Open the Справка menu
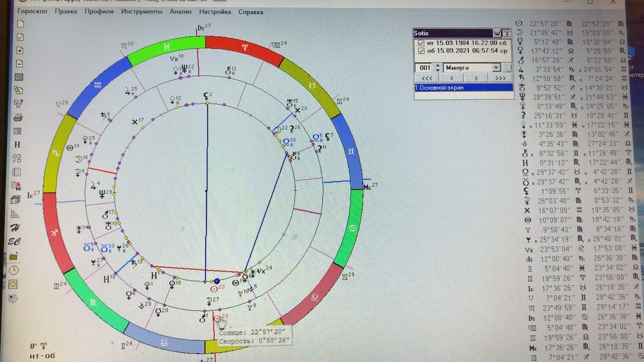Screen dimensions: 644x362 [x=251, y=12]
